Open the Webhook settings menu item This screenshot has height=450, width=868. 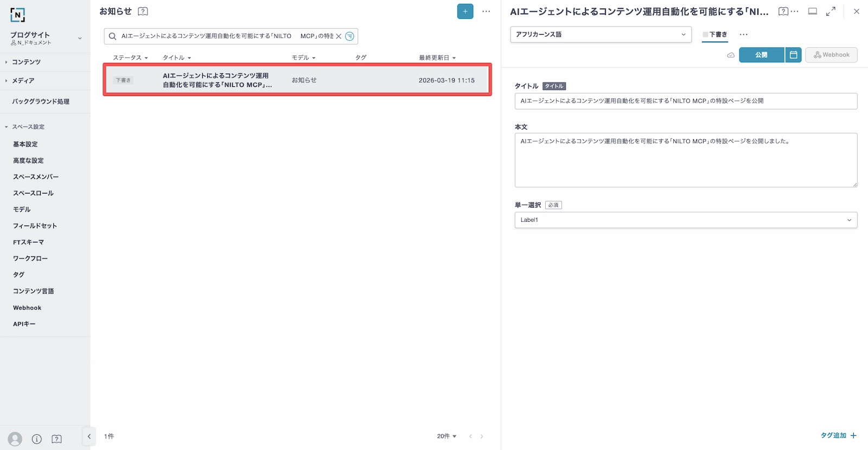(x=27, y=307)
